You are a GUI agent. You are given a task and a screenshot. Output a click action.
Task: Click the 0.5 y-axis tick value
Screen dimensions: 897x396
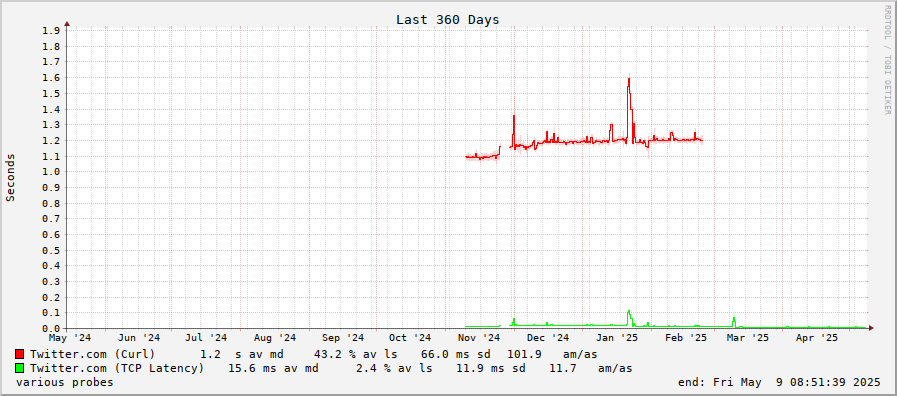tap(51, 250)
